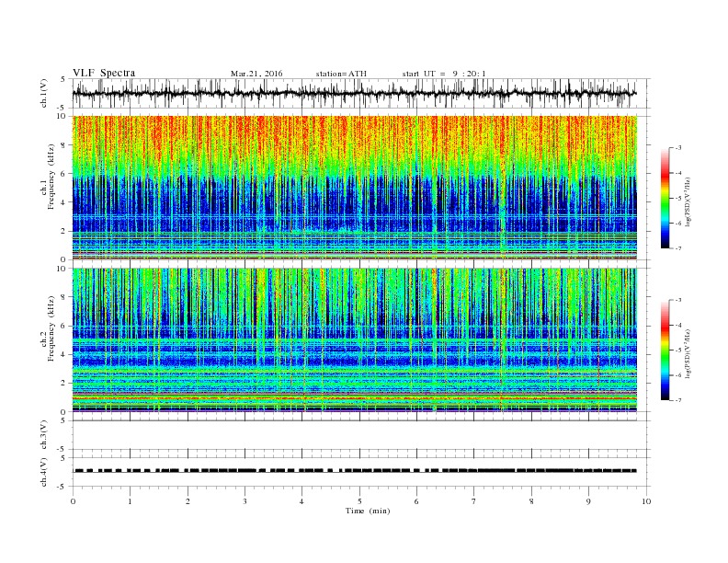Click the Time axis "3" tick label
The image size is (728, 563).
245,501
